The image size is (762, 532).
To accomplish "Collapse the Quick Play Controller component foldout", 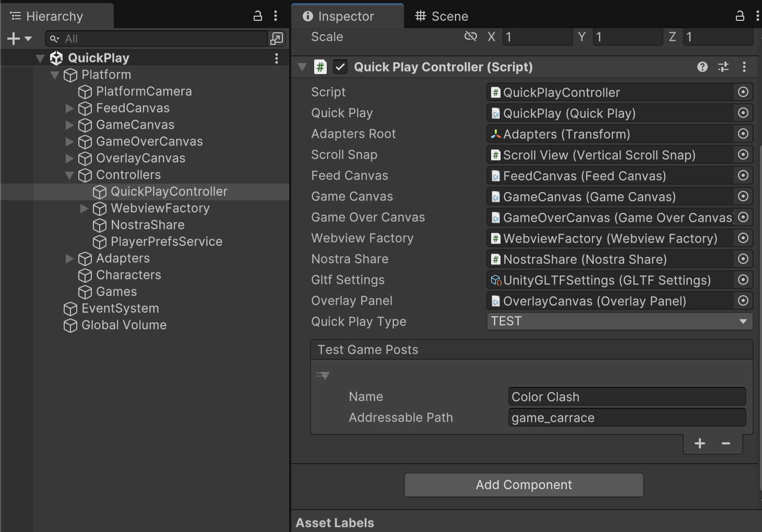I will point(302,67).
